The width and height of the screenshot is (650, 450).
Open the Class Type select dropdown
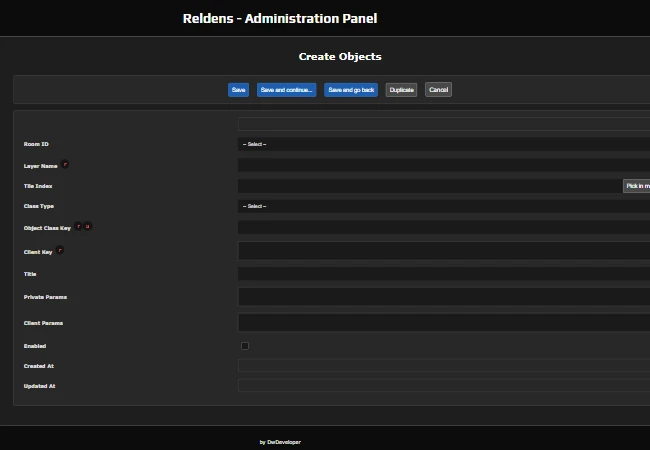tap(444, 206)
